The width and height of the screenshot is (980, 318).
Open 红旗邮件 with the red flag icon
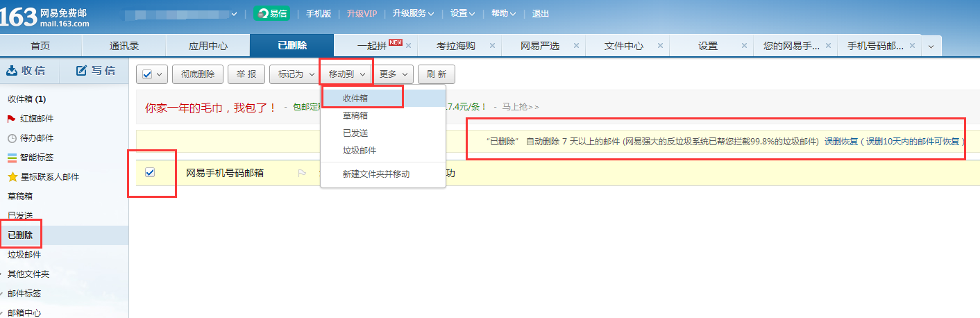click(x=12, y=119)
